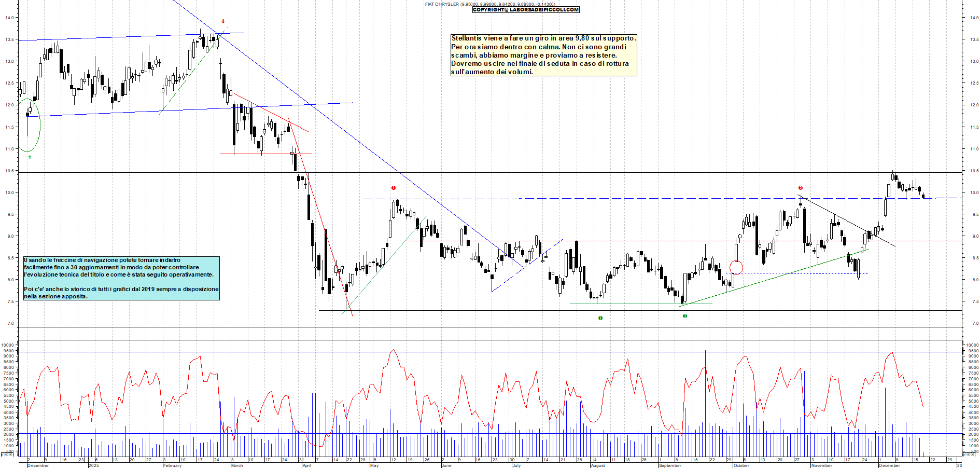
Task: Select the yellow Stellantis commentary box
Action: (x=543, y=55)
